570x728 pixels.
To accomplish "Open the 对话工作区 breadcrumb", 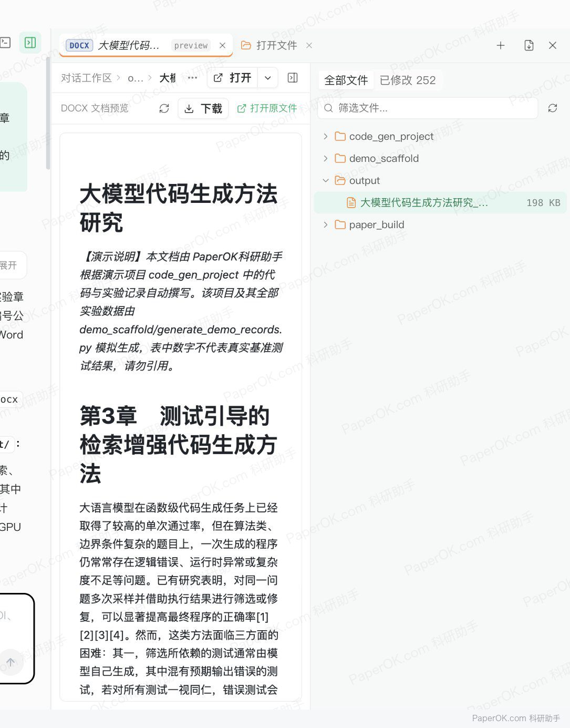I will pos(86,78).
